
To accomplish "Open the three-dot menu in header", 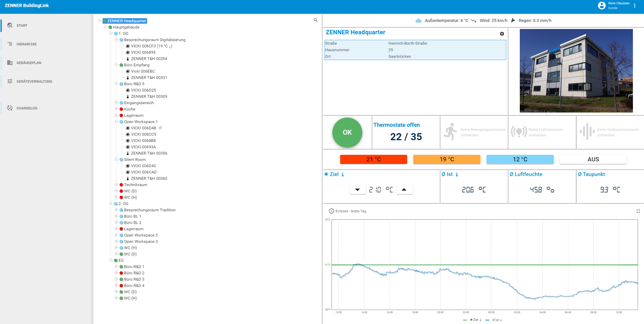I will coord(635,6).
